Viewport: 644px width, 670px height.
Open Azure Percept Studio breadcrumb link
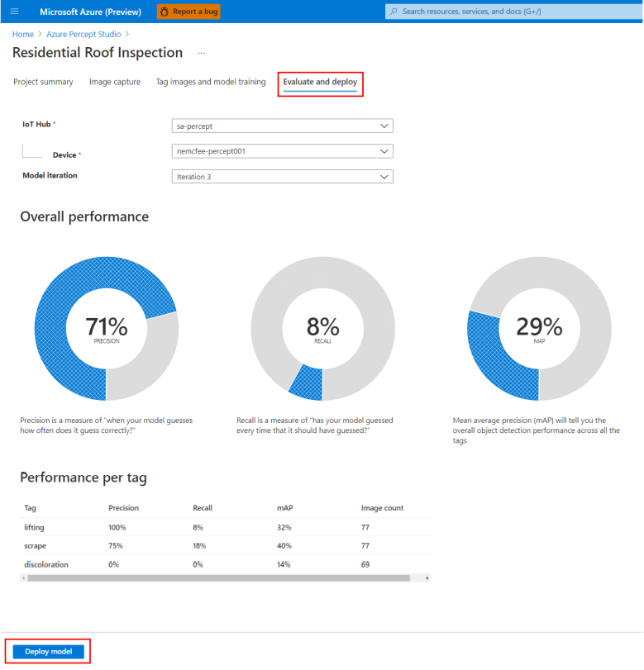point(83,34)
